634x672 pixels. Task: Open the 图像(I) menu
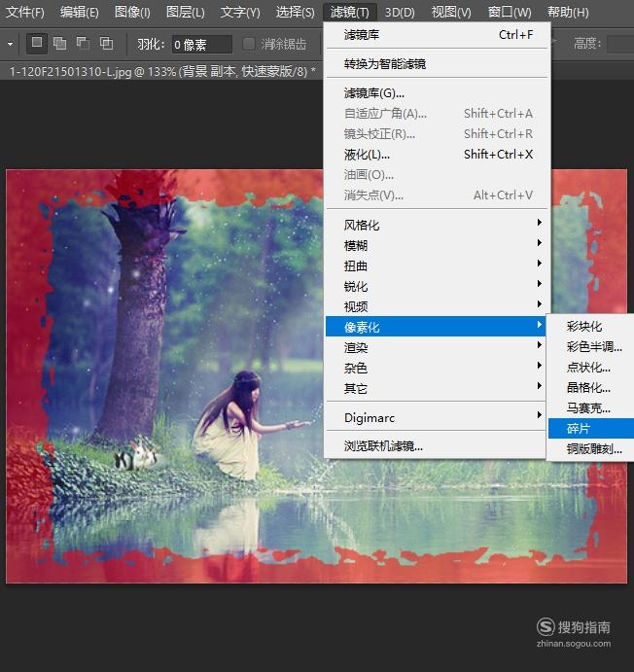tap(132, 12)
